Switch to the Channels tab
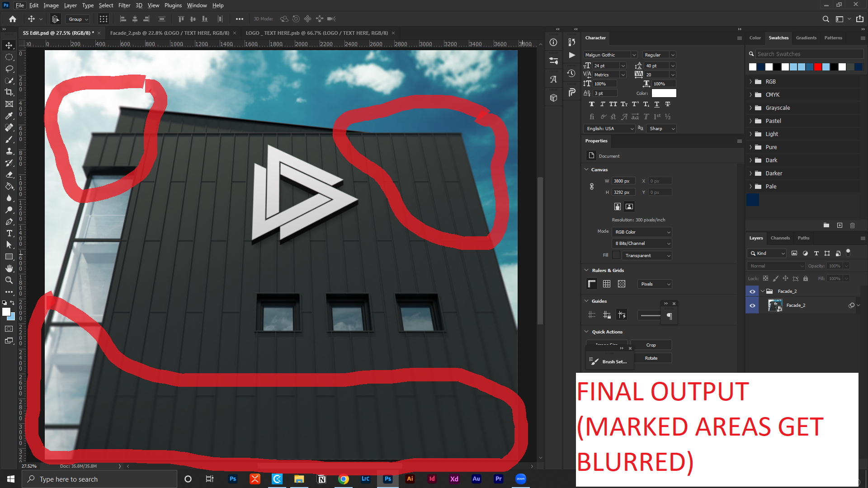 click(x=780, y=238)
